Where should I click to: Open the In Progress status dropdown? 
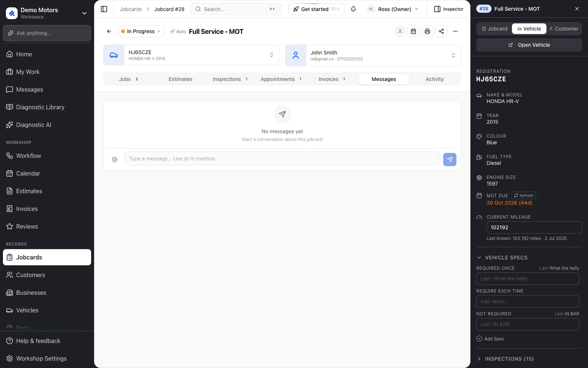tap(141, 32)
